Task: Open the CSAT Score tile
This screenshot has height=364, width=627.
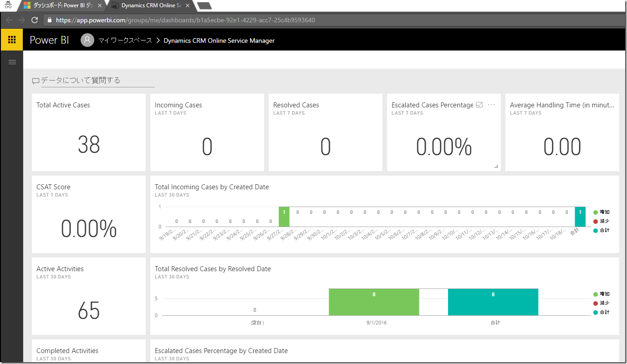Action: [89, 214]
